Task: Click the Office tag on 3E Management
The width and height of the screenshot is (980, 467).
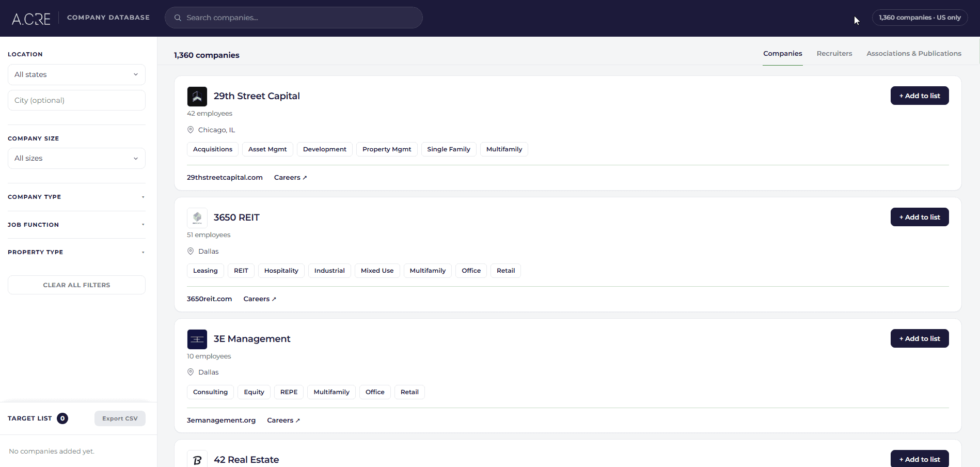Action: click(x=375, y=392)
